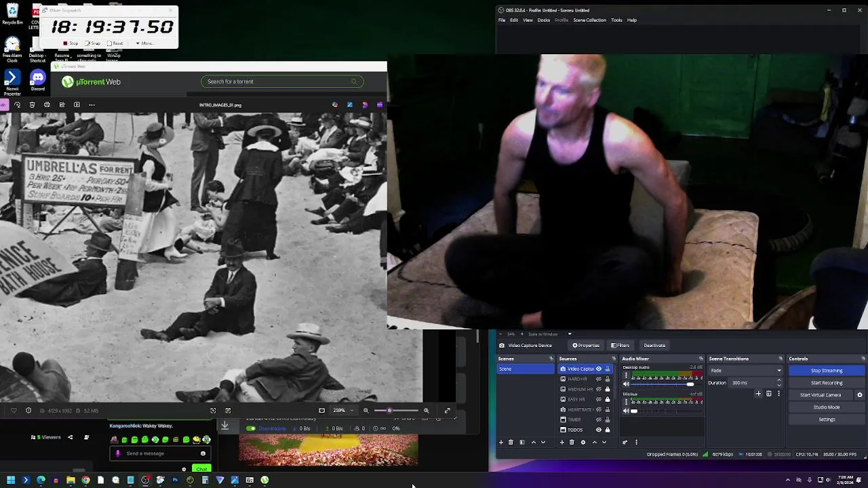The height and width of the screenshot is (488, 868).
Task: Favorite the image with the heart icon
Action: [x=14, y=410]
